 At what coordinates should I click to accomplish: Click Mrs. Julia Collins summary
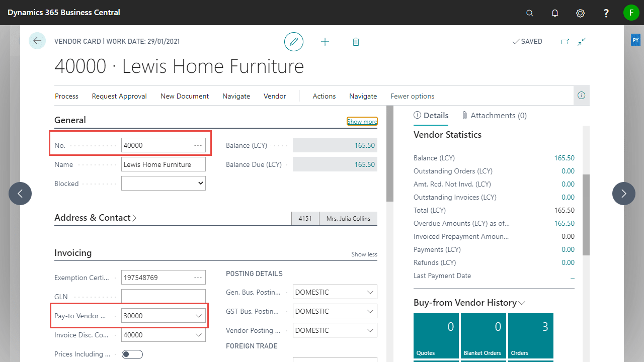(348, 218)
